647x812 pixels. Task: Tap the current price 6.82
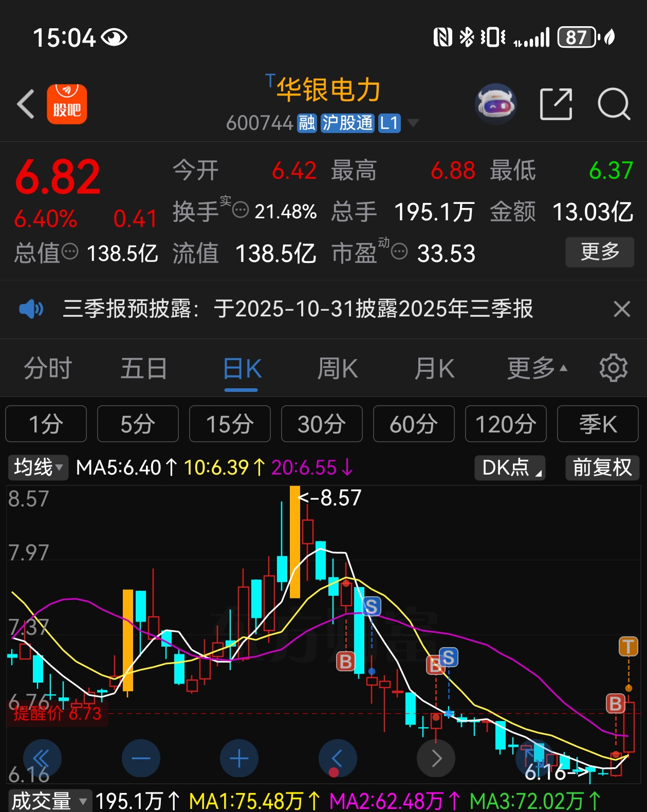(58, 177)
